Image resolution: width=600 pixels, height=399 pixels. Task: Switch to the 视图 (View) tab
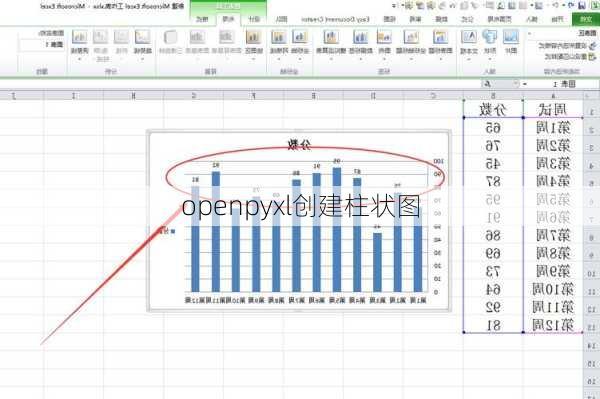[x=390, y=19]
